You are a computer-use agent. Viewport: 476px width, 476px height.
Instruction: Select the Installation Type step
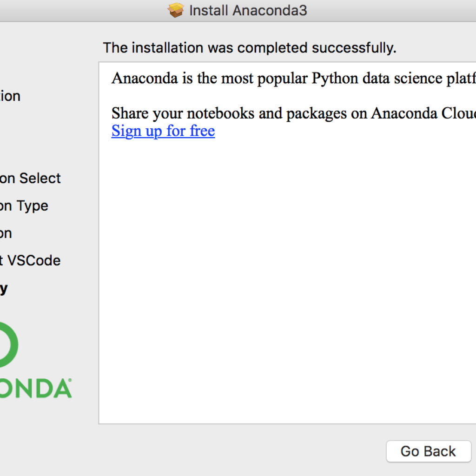pyautogui.click(x=24, y=205)
